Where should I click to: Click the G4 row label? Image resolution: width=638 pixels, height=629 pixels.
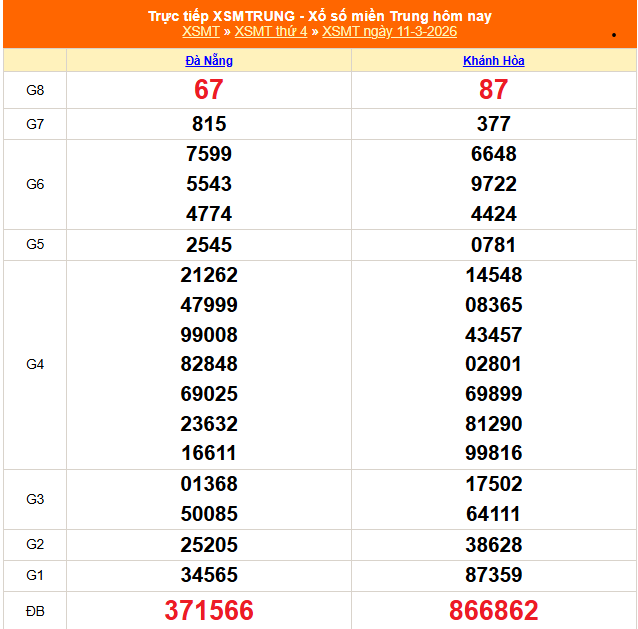click(x=35, y=365)
